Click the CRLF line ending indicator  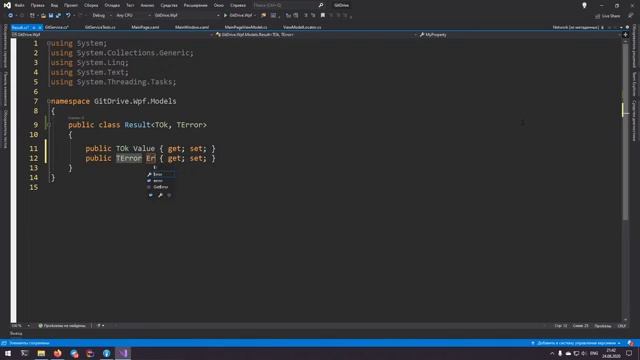coord(621,326)
